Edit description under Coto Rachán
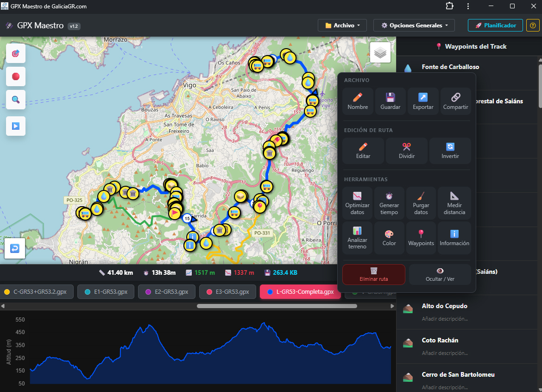Viewport: 542px width, 392px height. [x=445, y=353]
